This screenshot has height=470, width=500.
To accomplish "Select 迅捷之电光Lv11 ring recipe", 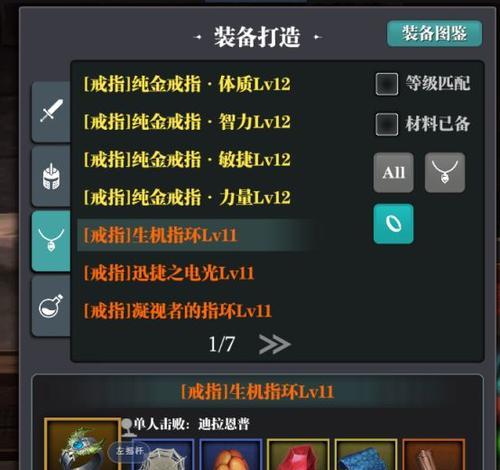I will click(x=169, y=273).
